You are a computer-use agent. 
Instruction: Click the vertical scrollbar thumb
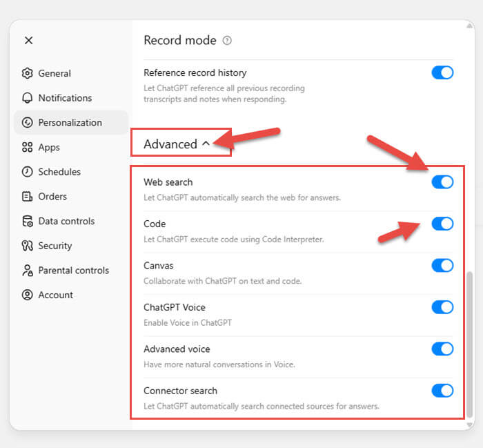click(469, 344)
